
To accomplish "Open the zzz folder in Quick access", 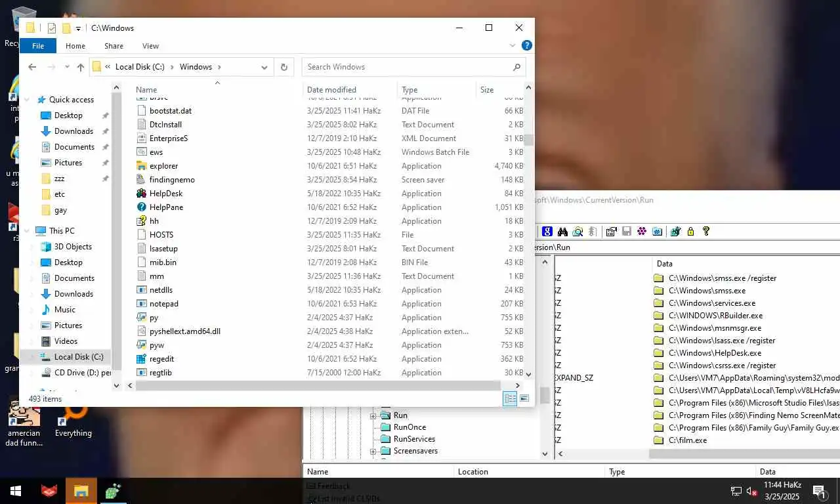I will pos(59,178).
